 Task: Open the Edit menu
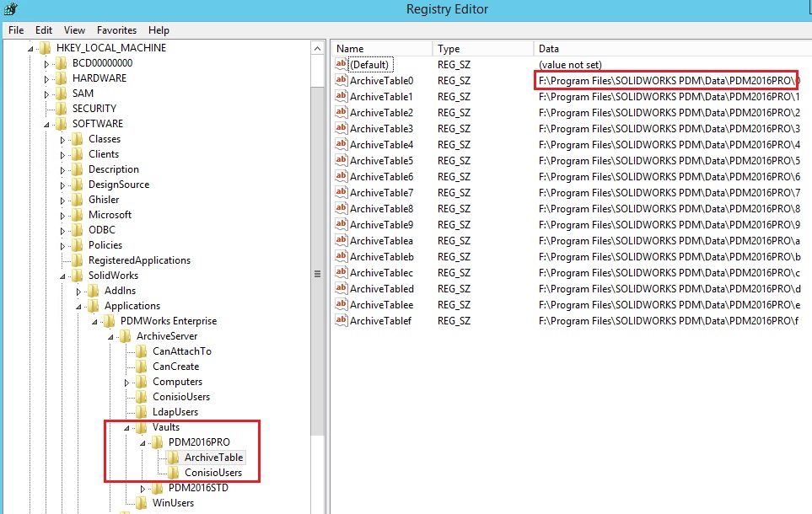pyautogui.click(x=44, y=29)
